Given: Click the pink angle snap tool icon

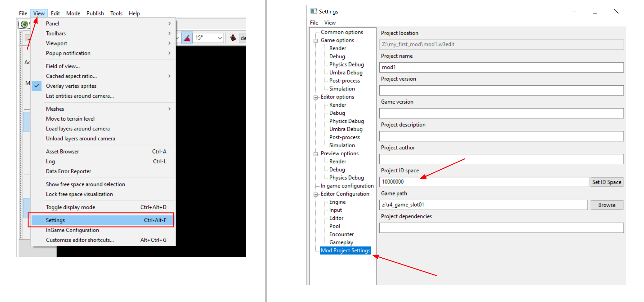Looking at the screenshot, I should (x=187, y=38).
